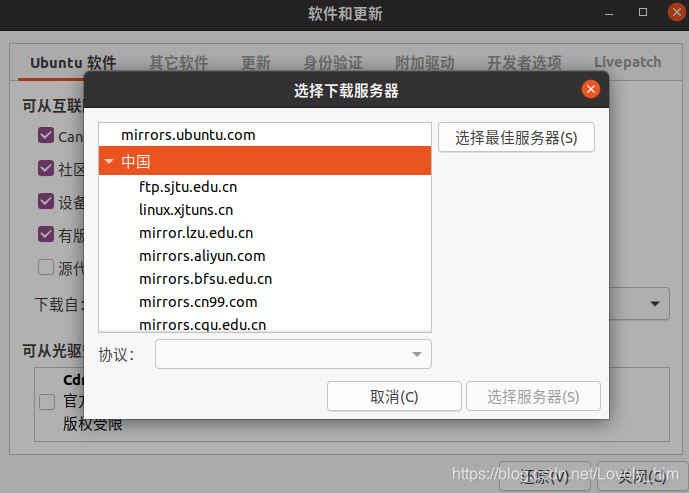This screenshot has width=689, height=493.
Task: Switch to 附加驱动 tab
Action: pyautogui.click(x=424, y=63)
